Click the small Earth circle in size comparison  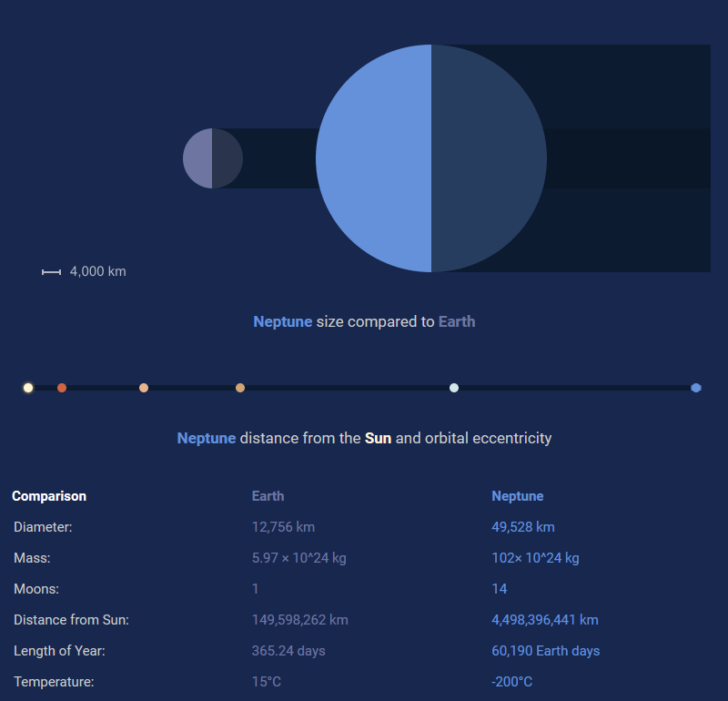tap(213, 158)
